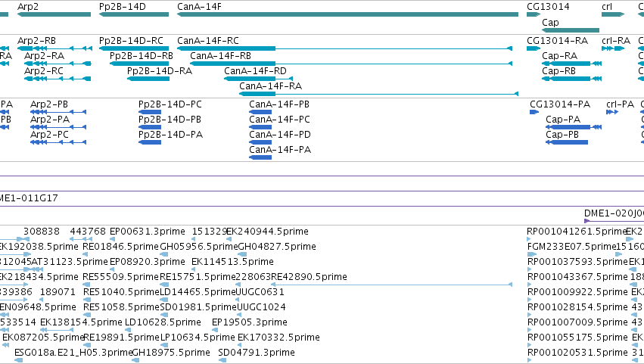Image resolution: width=644 pixels, height=364 pixels.
Task: Click the UUGC1024 feature label
Action: pos(261,307)
